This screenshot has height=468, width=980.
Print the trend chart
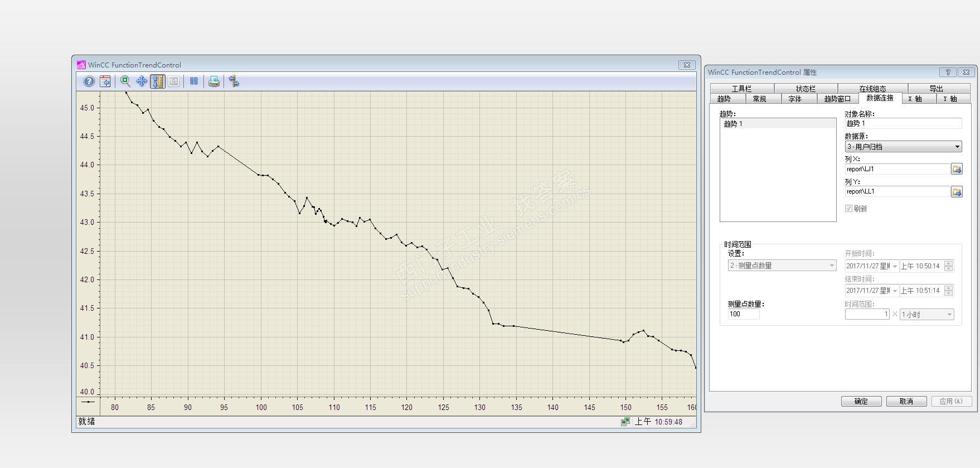click(214, 81)
